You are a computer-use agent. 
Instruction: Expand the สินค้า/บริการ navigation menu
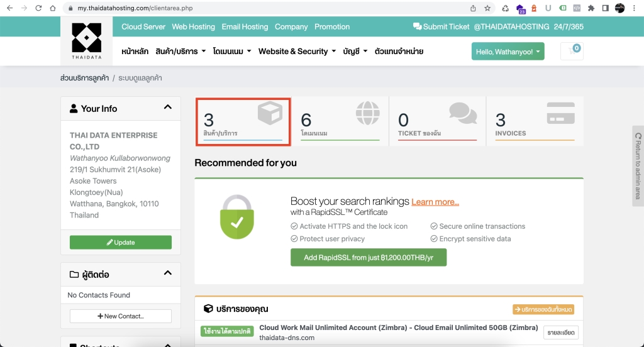180,52
